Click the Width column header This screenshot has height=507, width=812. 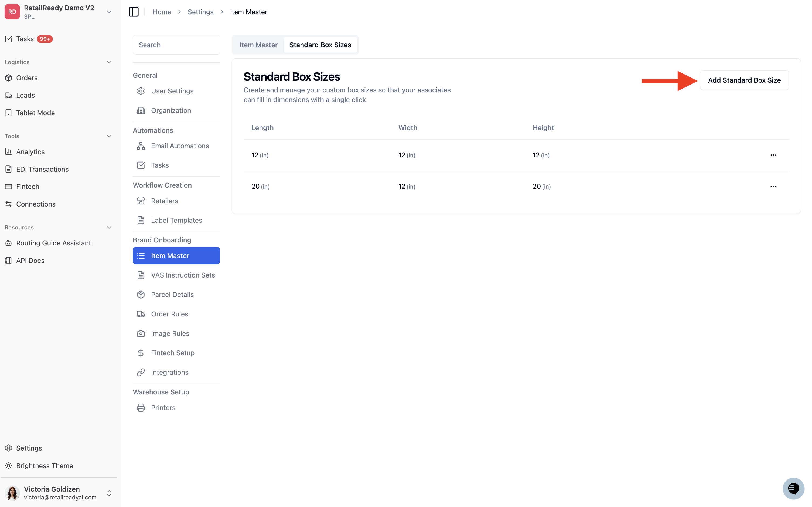coord(407,128)
